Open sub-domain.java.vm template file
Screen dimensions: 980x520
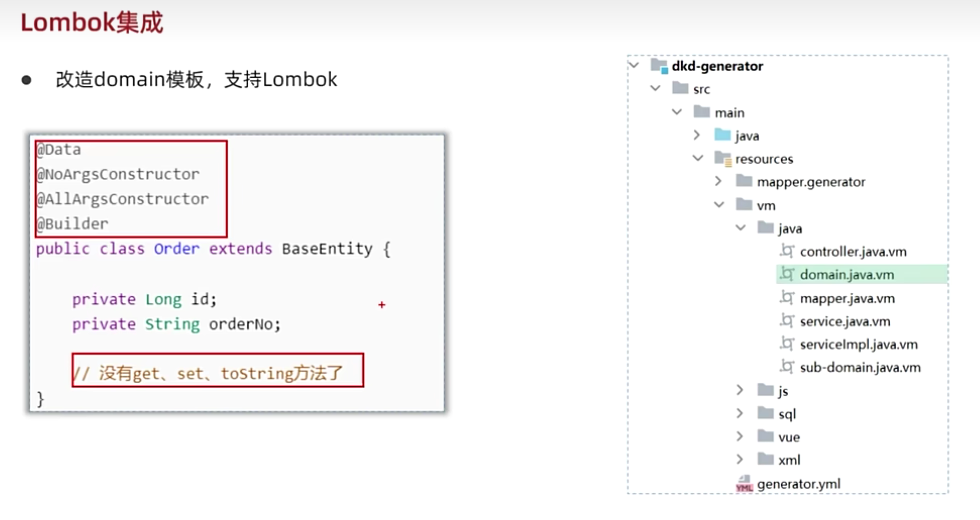(x=860, y=367)
